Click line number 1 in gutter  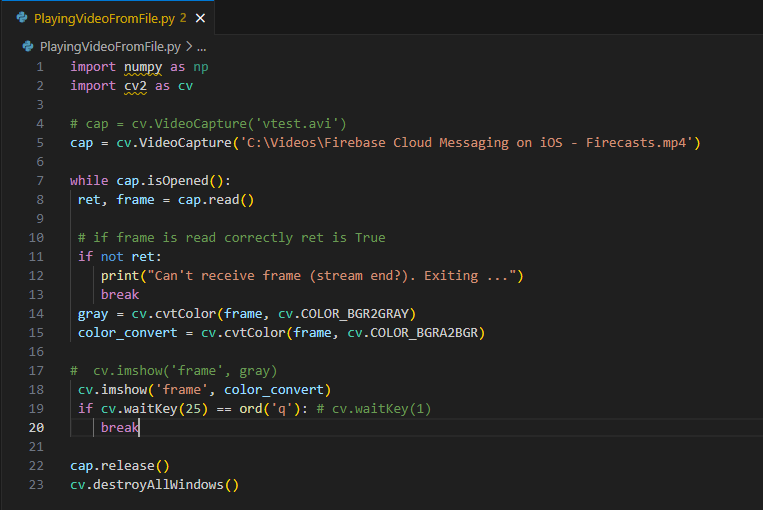coord(40,67)
